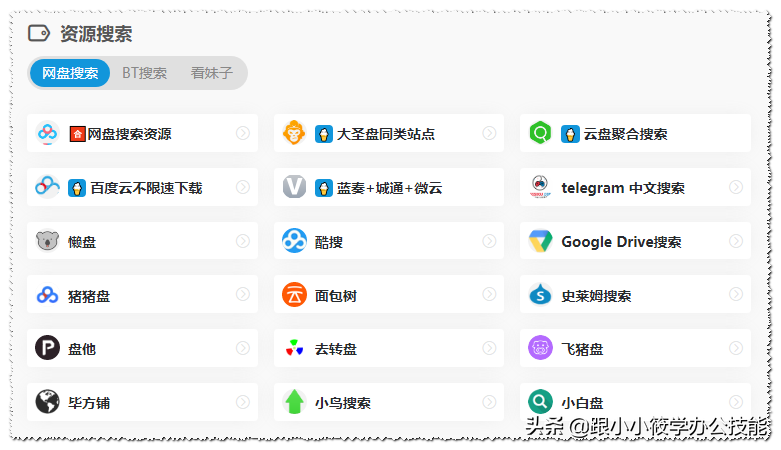Click the green hexagon search icon of 云盘聚合搜索
Viewport: 781px width, 450px height.
click(x=540, y=133)
